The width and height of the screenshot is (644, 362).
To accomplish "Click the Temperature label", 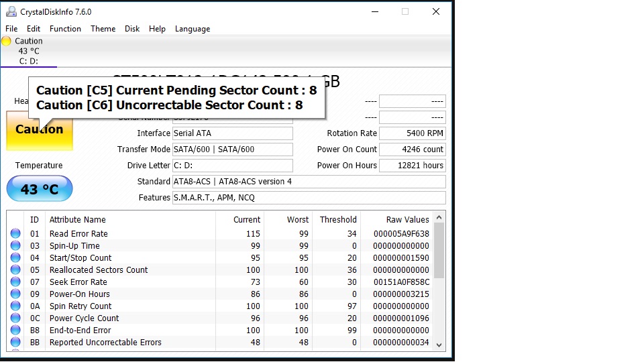I will 39,166.
